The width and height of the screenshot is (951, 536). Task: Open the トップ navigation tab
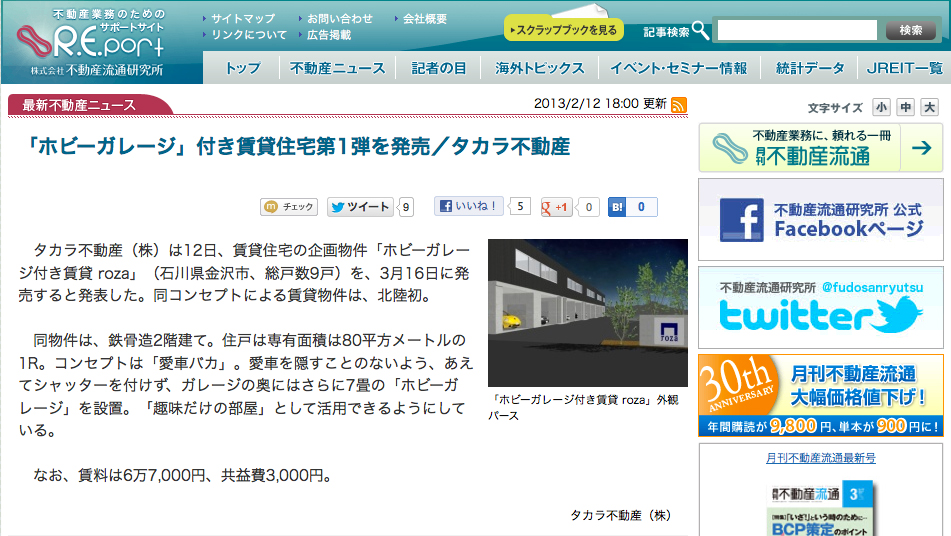[x=243, y=68]
